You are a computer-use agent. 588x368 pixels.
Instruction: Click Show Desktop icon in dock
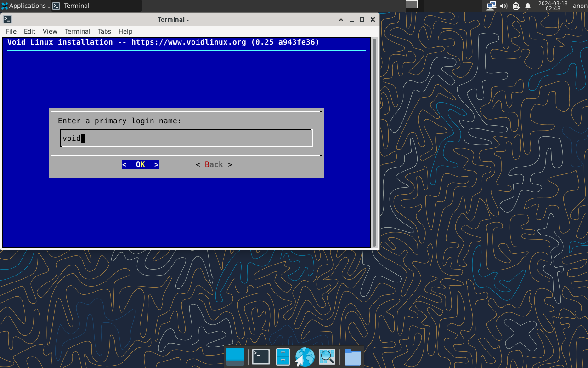[235, 357]
